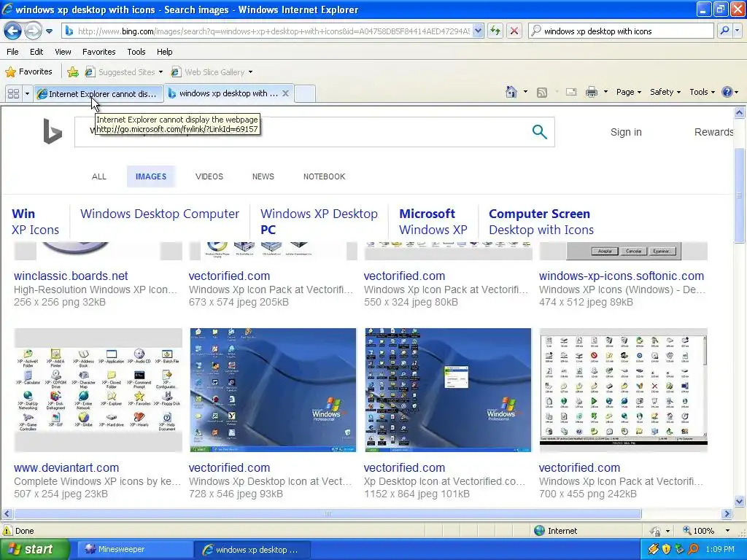Click the Add to Favorites Bar icon
747x560 pixels.
pos(73,72)
